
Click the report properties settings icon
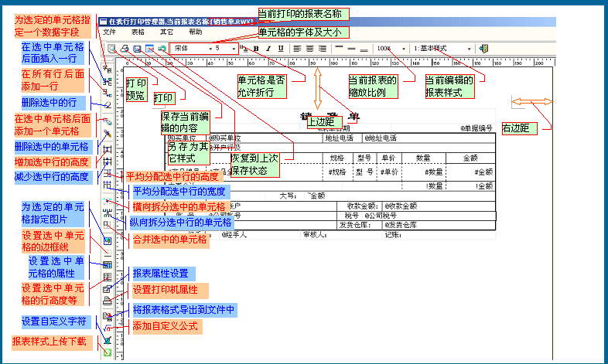[x=108, y=288]
